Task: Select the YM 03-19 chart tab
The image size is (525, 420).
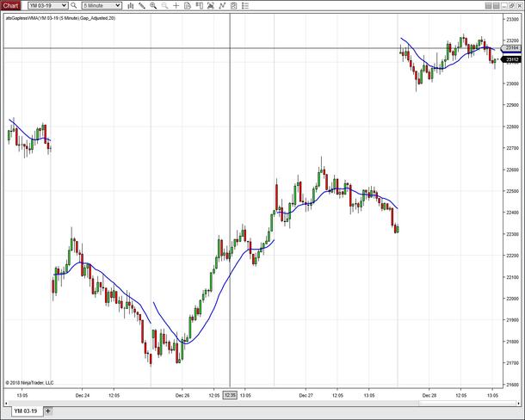Action: 26,411
